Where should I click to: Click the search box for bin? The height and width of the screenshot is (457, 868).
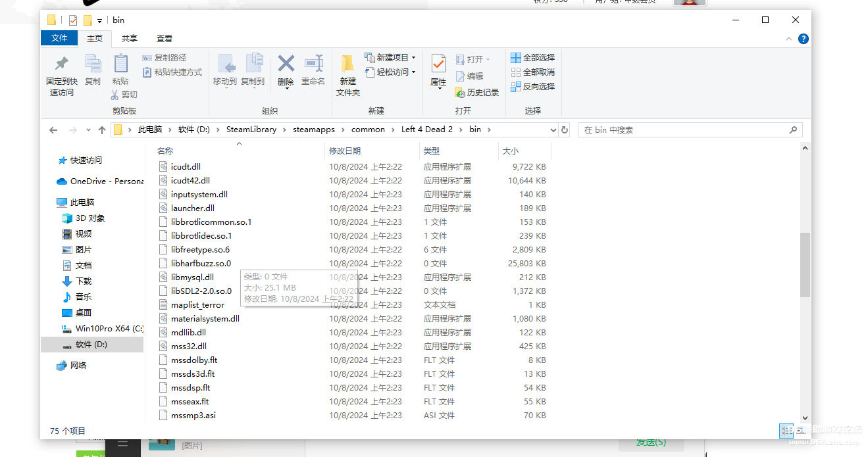[x=684, y=130]
